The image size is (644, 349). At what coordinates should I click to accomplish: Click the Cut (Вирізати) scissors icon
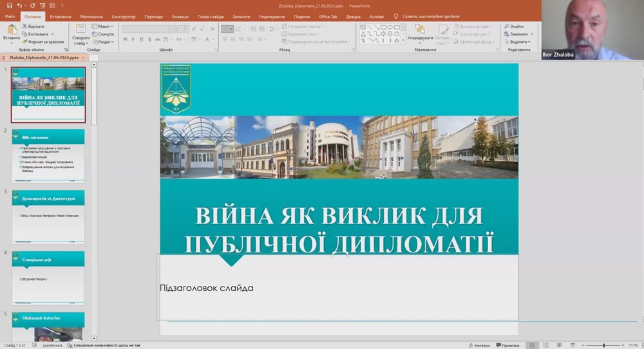tap(24, 26)
